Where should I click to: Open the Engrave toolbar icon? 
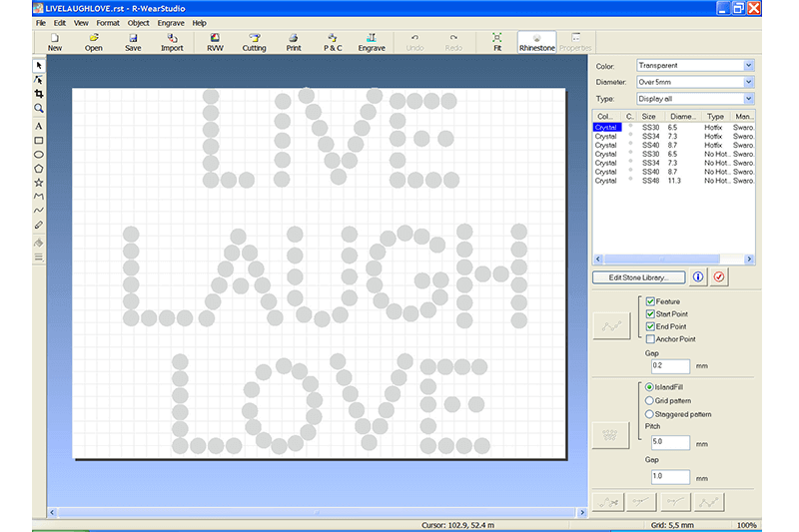point(372,42)
